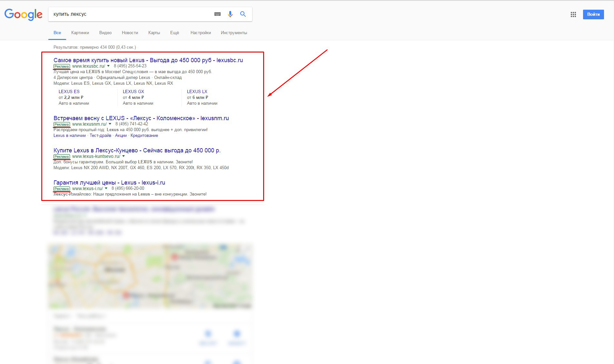
Task: Click the Реклама badge of lexus-kuntsevo.ru ad
Action: point(62,157)
